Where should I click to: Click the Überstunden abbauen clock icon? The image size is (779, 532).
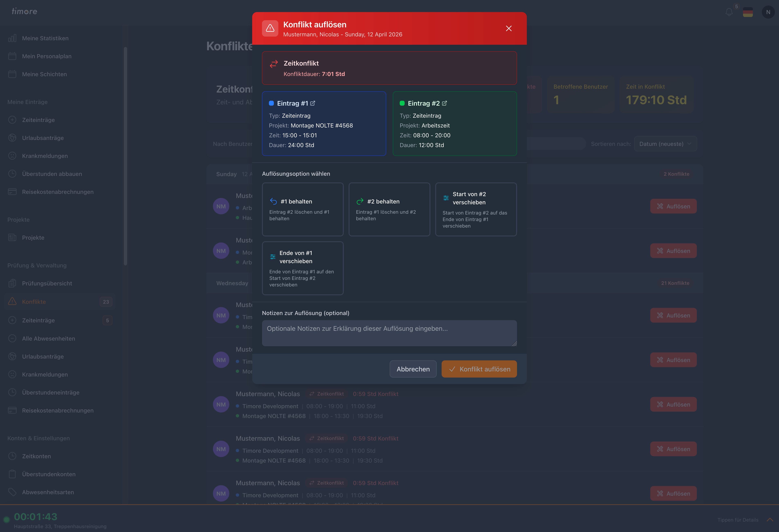12,173
